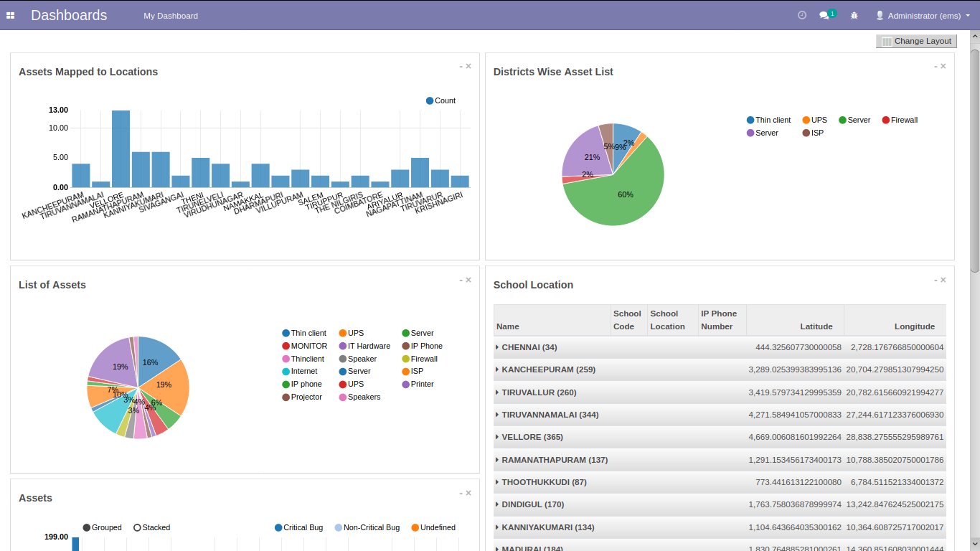Expand the TIRUVALLUR (260) group row
Screen dimensions: 980x551
coord(720,392)
